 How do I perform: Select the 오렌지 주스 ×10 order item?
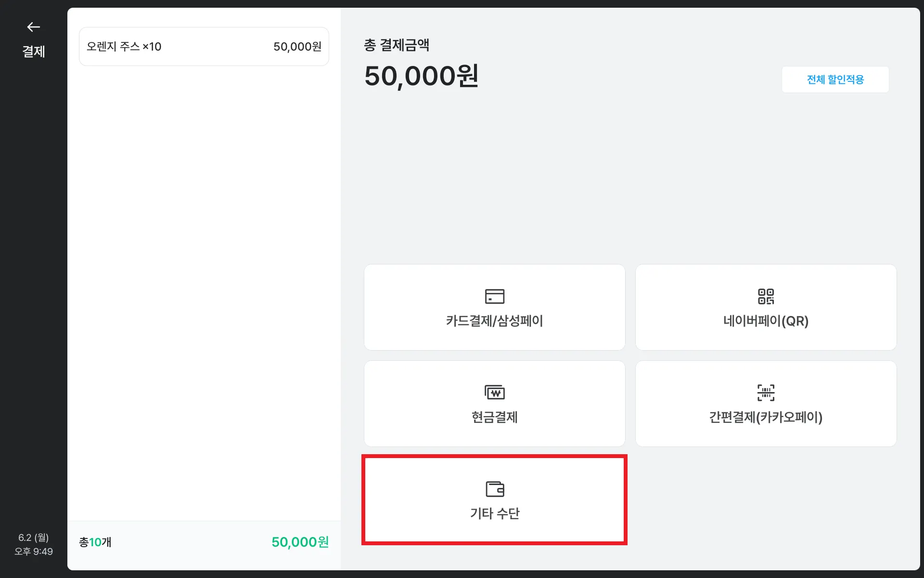(124, 47)
